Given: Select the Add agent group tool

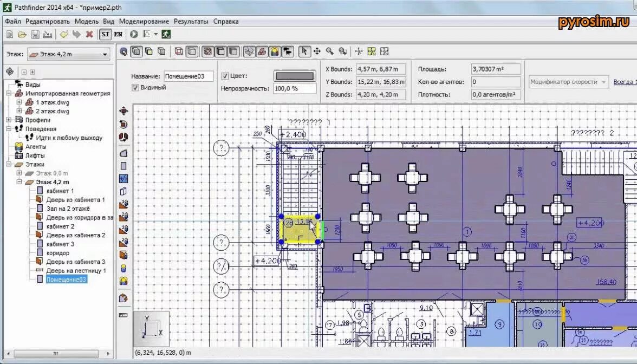Looking at the screenshot, I should coord(123,281).
